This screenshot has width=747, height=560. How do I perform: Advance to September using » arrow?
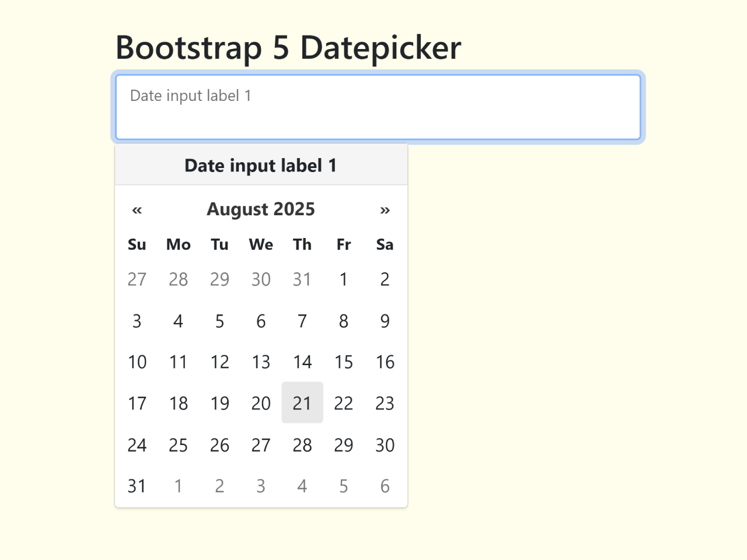click(x=385, y=209)
